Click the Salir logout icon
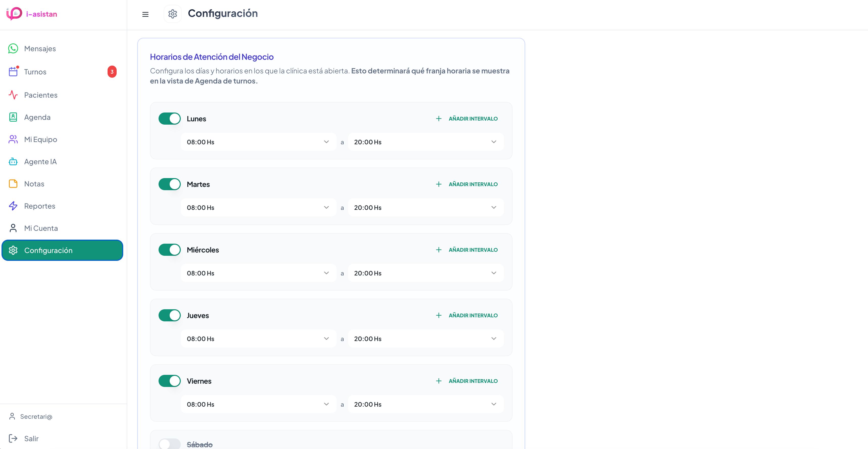 [x=13, y=438]
